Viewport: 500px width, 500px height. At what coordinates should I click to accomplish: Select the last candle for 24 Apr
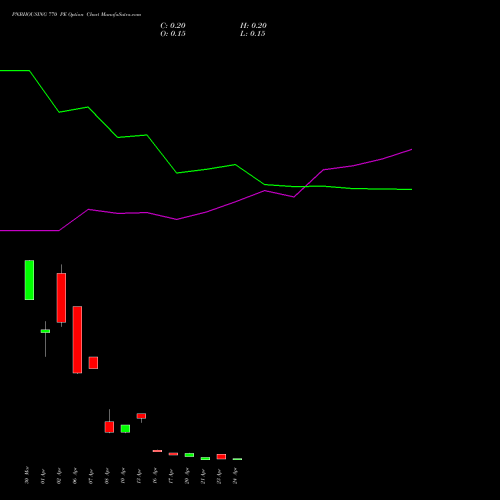(x=237, y=459)
